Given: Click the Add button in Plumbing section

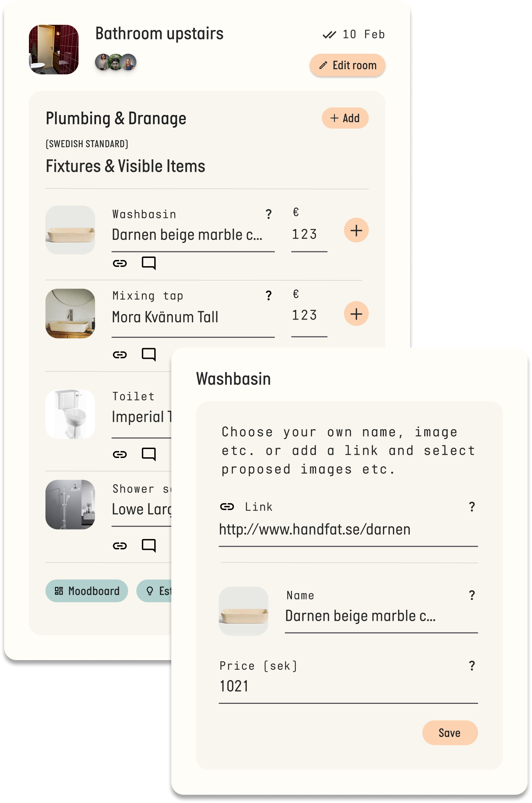Looking at the screenshot, I should point(345,118).
